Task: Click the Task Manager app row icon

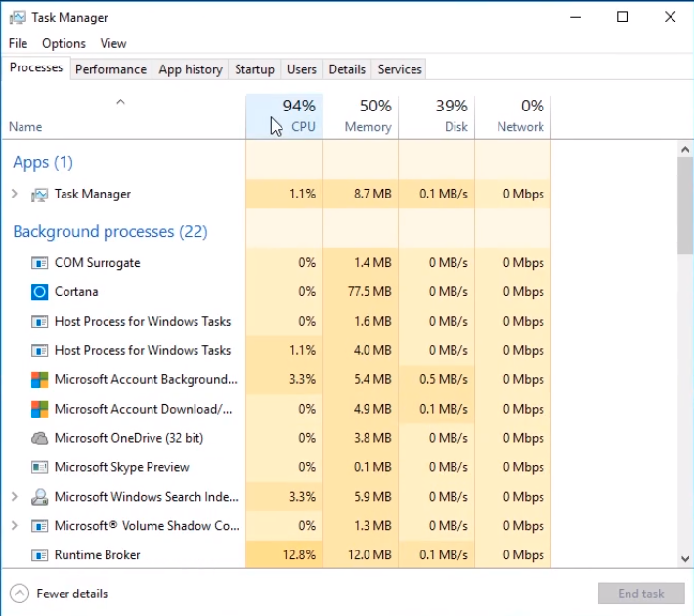Action: click(39, 194)
